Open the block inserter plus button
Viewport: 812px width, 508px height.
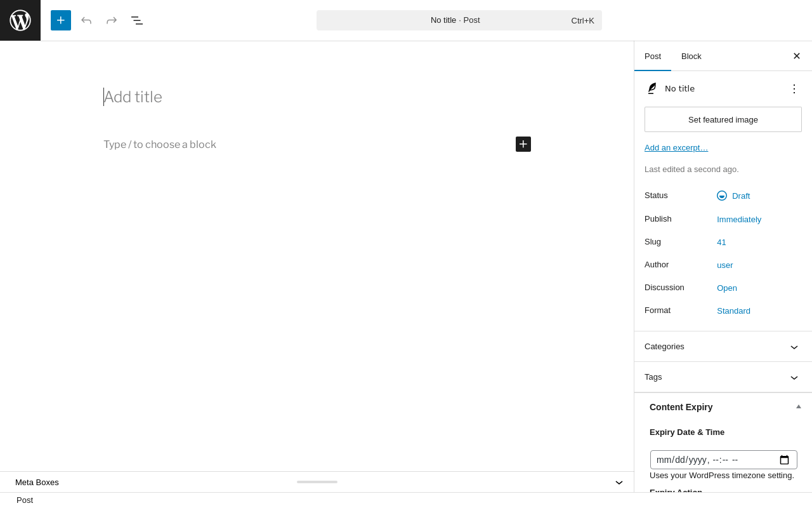point(61,20)
